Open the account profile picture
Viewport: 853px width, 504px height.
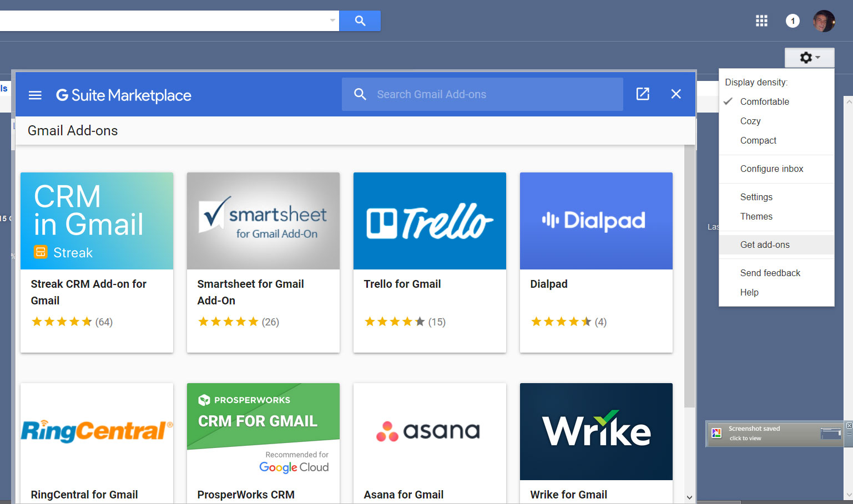pos(824,21)
